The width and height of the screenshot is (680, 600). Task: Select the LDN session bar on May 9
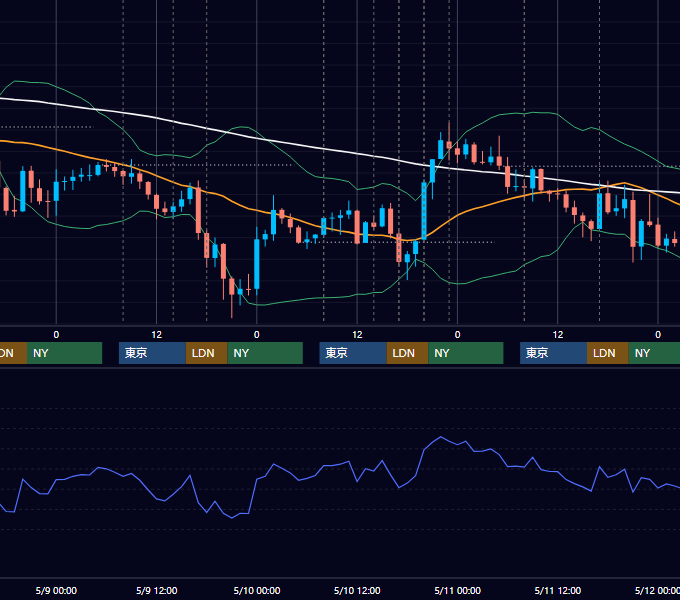[206, 353]
